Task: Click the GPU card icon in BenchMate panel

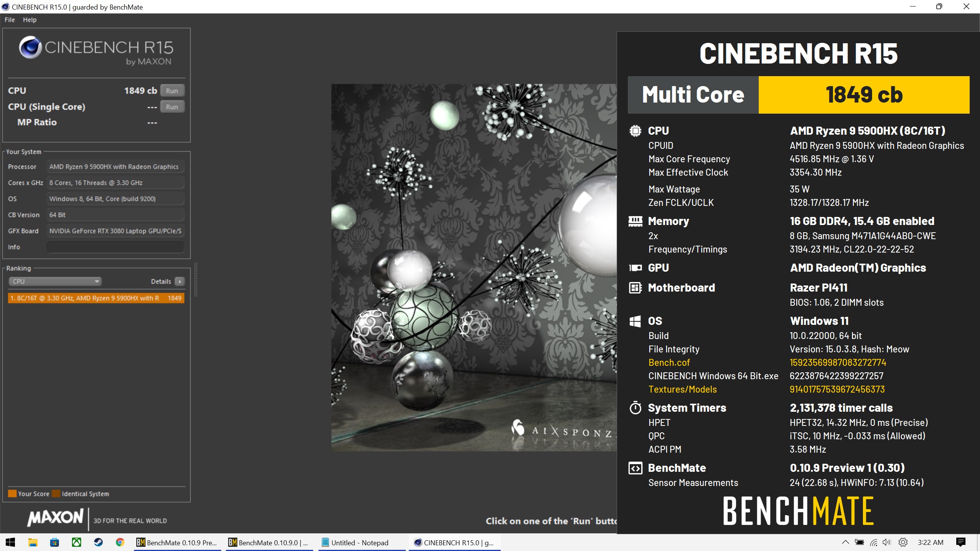Action: (635, 268)
